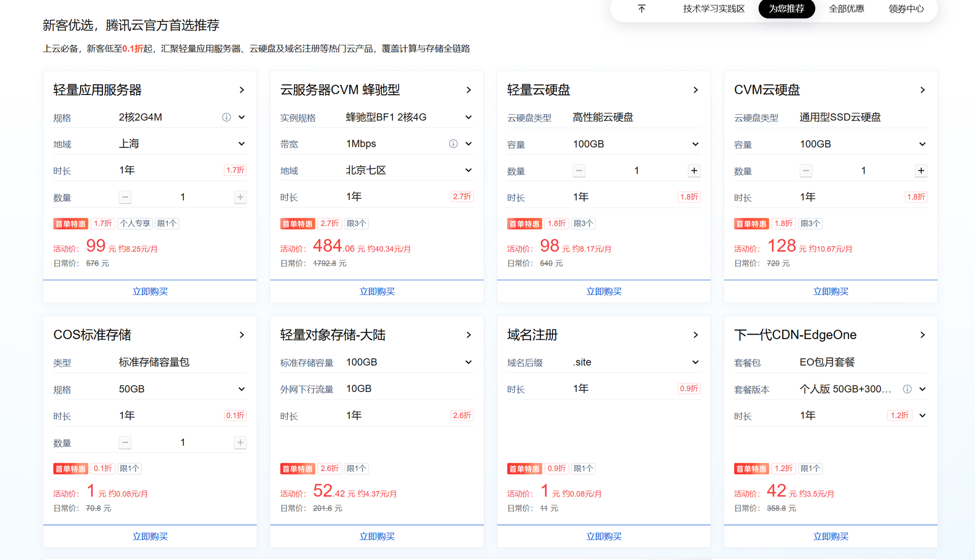Expand EdgeOne 时长 1年 dropdown
The height and width of the screenshot is (560, 975).
tap(923, 415)
